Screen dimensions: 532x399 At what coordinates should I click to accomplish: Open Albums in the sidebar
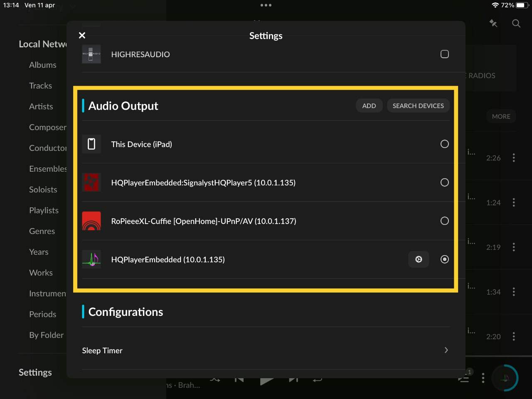pos(43,65)
